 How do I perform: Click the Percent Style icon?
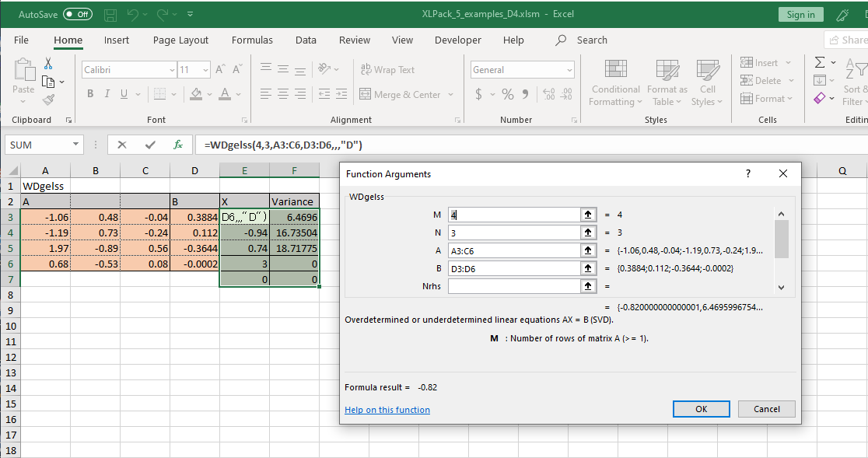click(508, 94)
